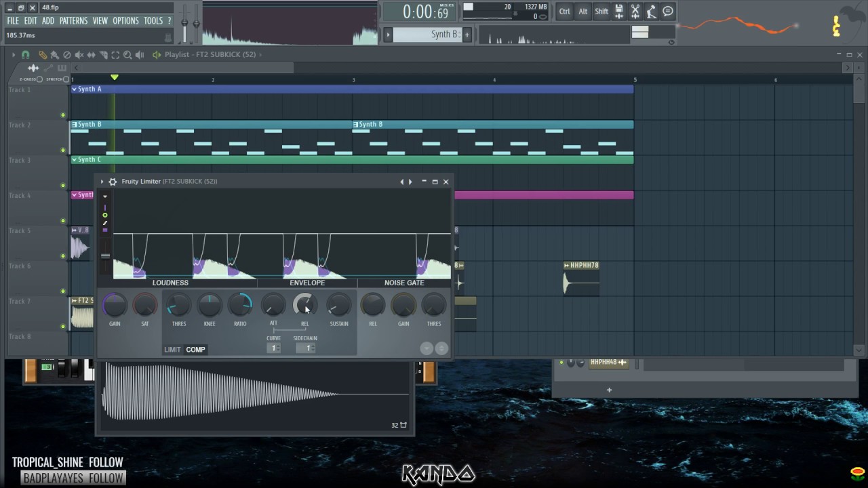Click the Alt shortcut button

[583, 12]
